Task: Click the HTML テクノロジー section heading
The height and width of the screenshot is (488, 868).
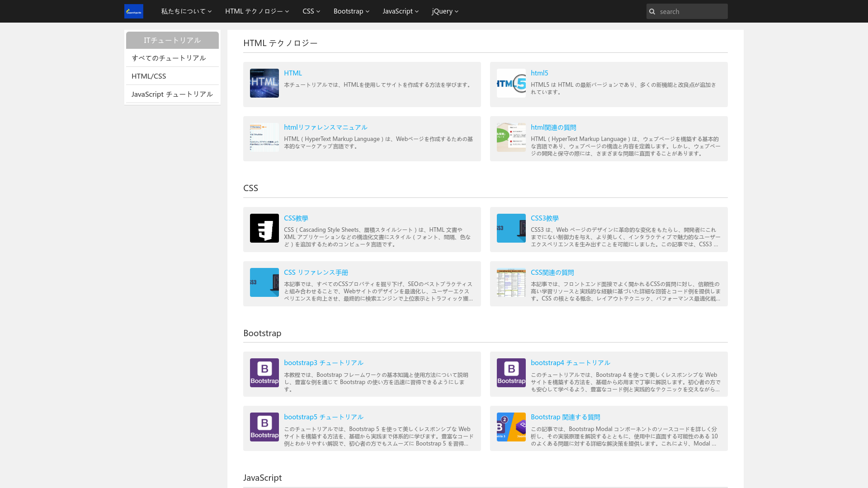Action: click(280, 43)
